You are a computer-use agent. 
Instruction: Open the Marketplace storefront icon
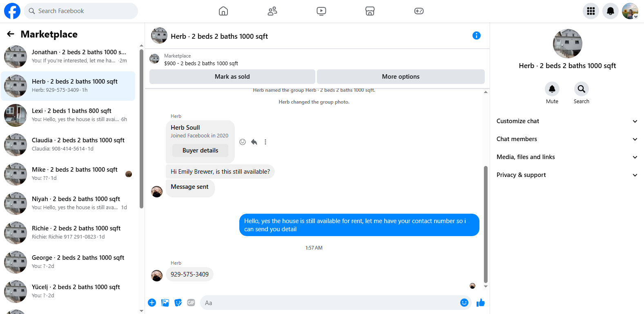coord(370,11)
